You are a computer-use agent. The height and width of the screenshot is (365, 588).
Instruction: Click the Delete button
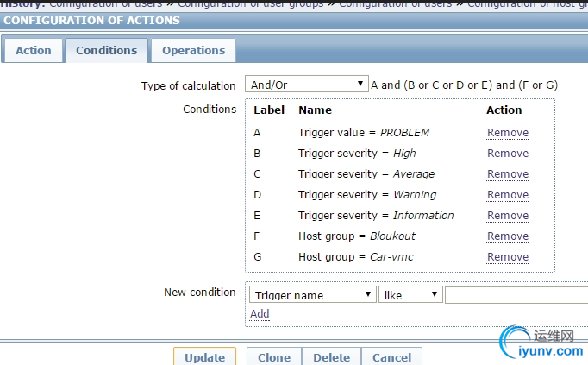click(331, 356)
